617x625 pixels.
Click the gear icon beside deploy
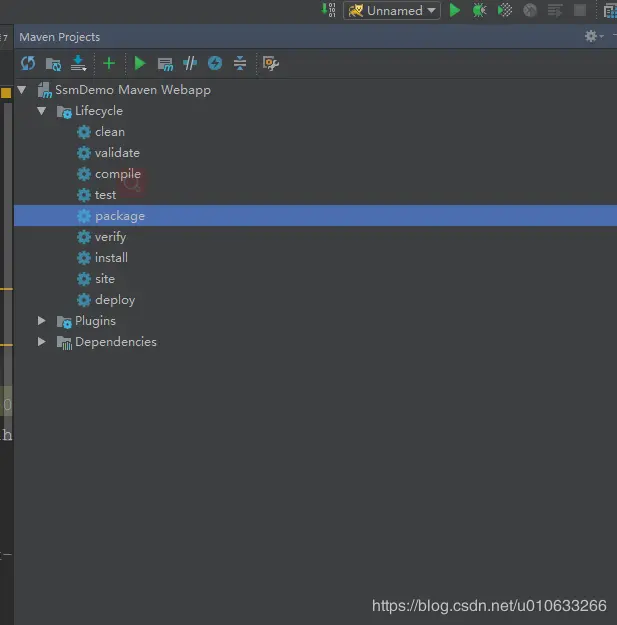pos(84,300)
